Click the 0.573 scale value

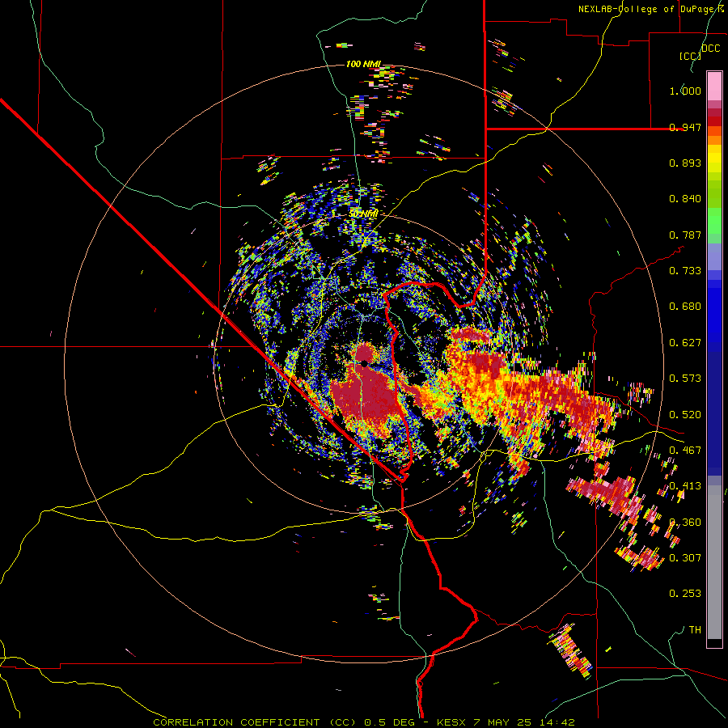point(685,379)
